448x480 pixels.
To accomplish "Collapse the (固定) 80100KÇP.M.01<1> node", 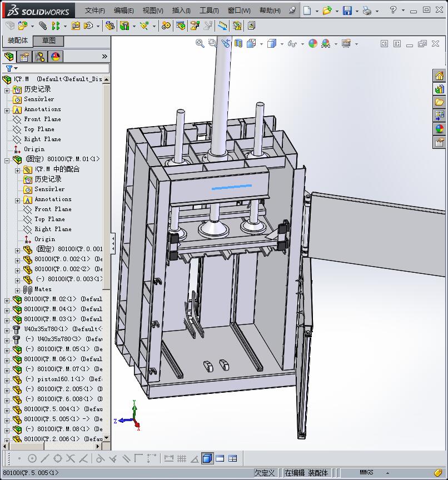I will pyautogui.click(x=7, y=160).
